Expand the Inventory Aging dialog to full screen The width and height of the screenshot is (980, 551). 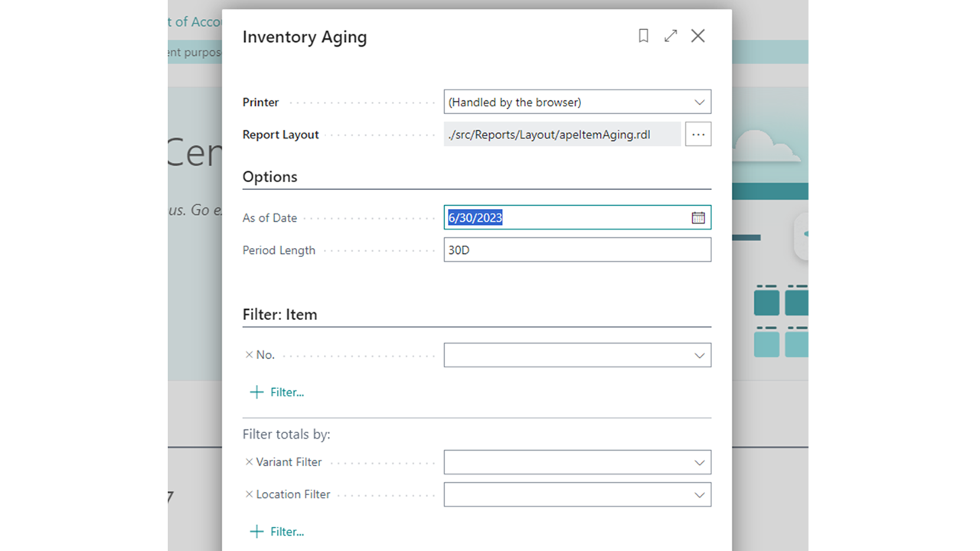(x=671, y=36)
